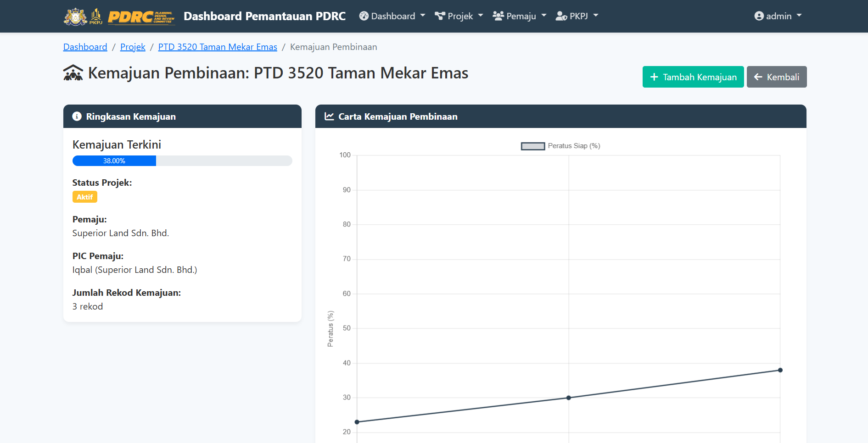Toggle Peratus Siap (%) legend series
Screen dimensions: 868x443
tap(560, 146)
